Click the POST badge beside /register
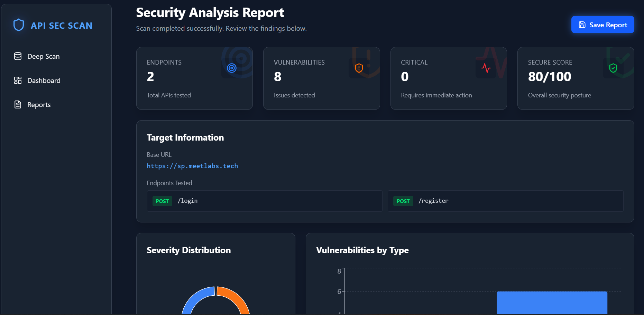644x315 pixels. pyautogui.click(x=403, y=201)
